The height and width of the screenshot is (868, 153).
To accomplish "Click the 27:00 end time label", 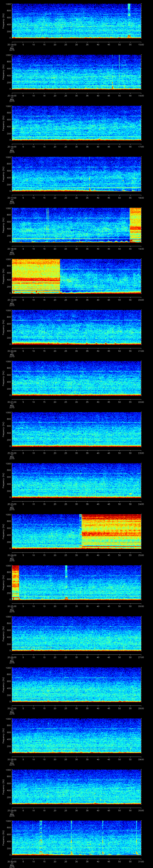I will tap(141, 657).
